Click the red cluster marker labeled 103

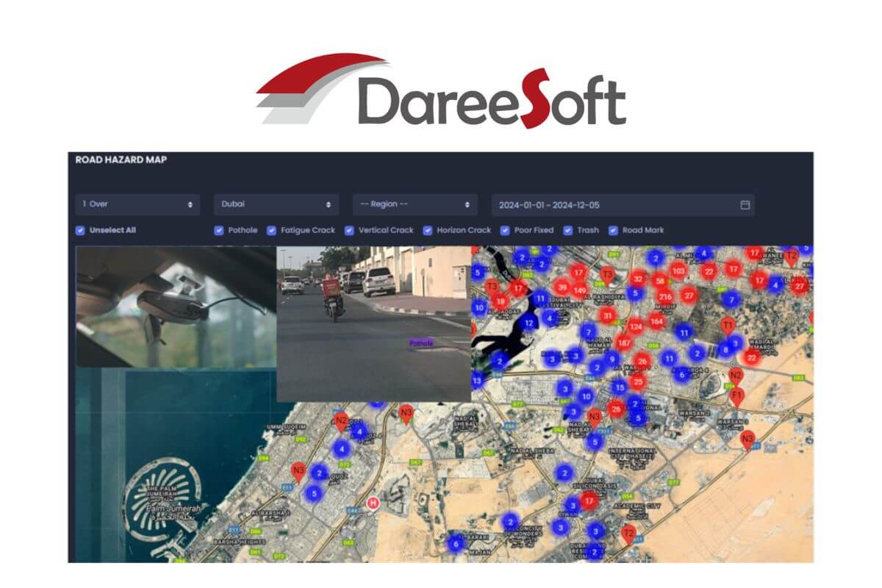point(678,271)
